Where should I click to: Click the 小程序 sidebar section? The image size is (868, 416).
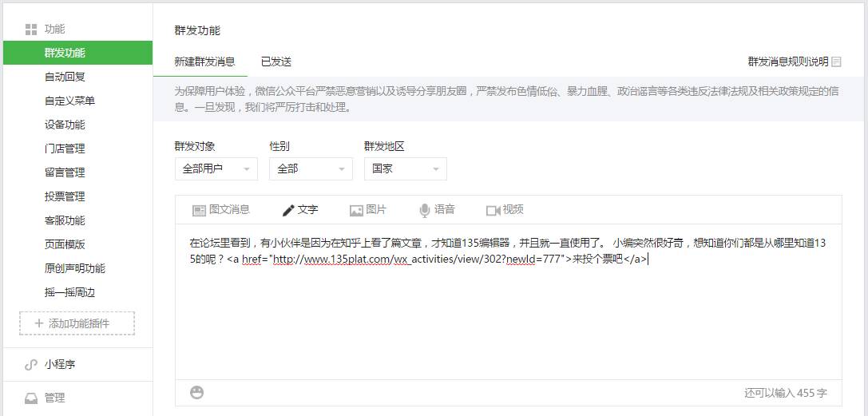(x=60, y=364)
